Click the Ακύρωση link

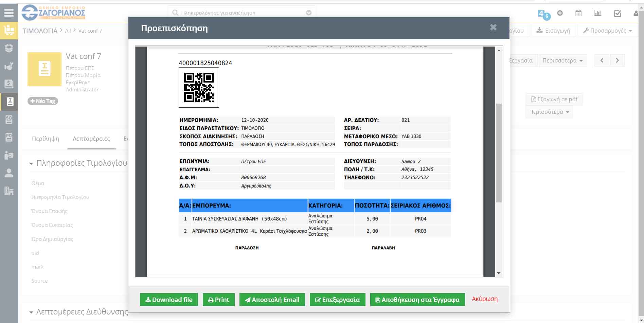(484, 299)
